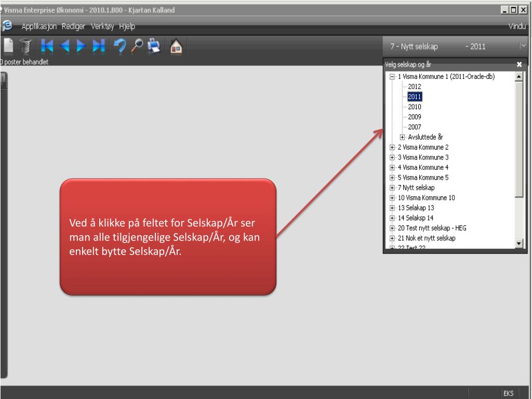
Task: Select 13 Selakap 13 company
Action: 416,208
